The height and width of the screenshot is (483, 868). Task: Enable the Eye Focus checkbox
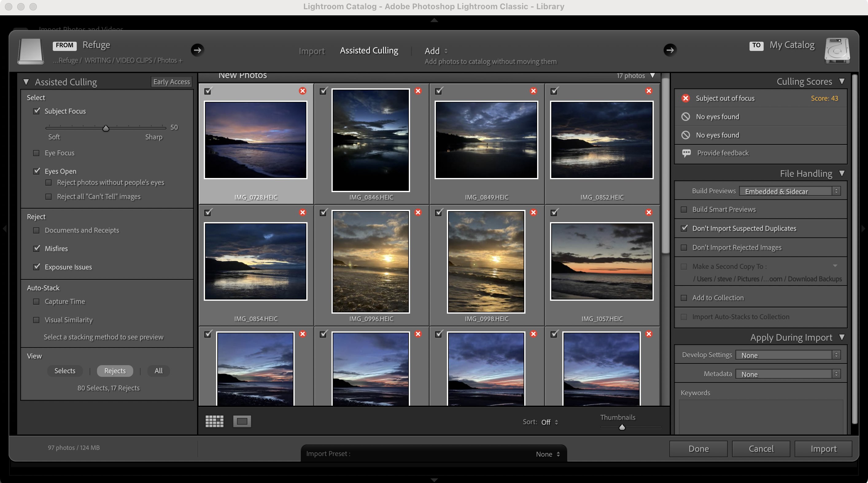37,153
